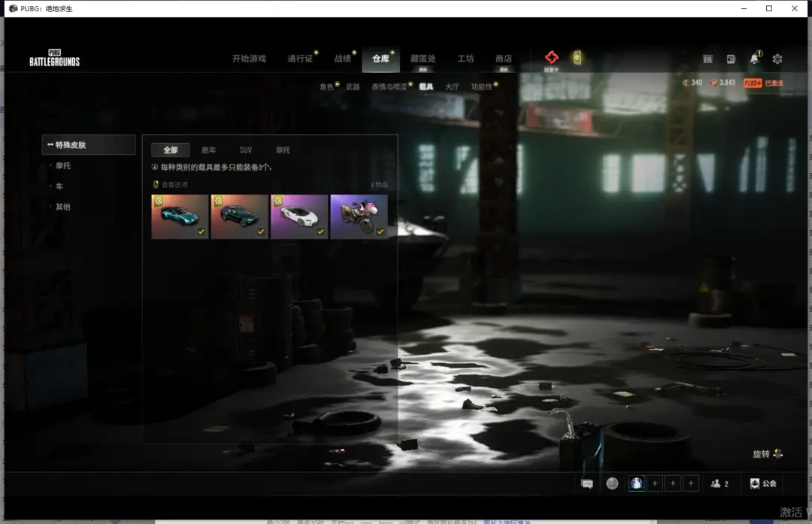This screenshot has width=812, height=524.
Task: Click the 3,943 BP currency balance
Action: [723, 83]
